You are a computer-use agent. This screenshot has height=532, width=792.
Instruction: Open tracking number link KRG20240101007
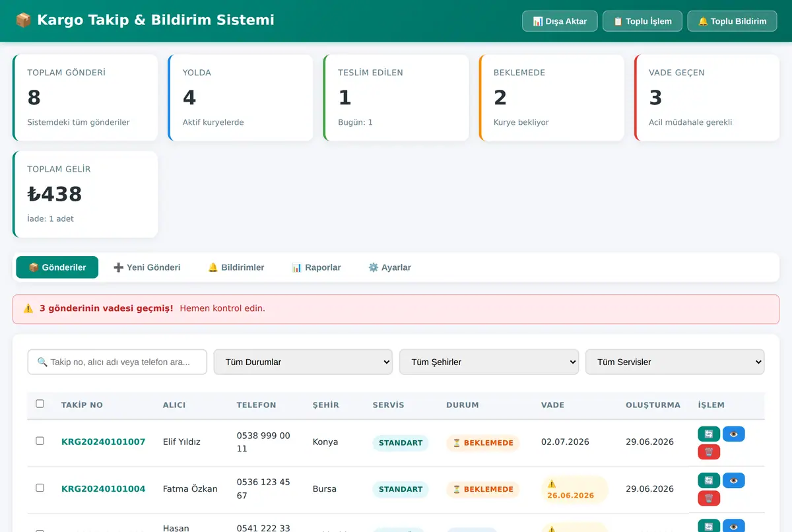click(x=103, y=442)
